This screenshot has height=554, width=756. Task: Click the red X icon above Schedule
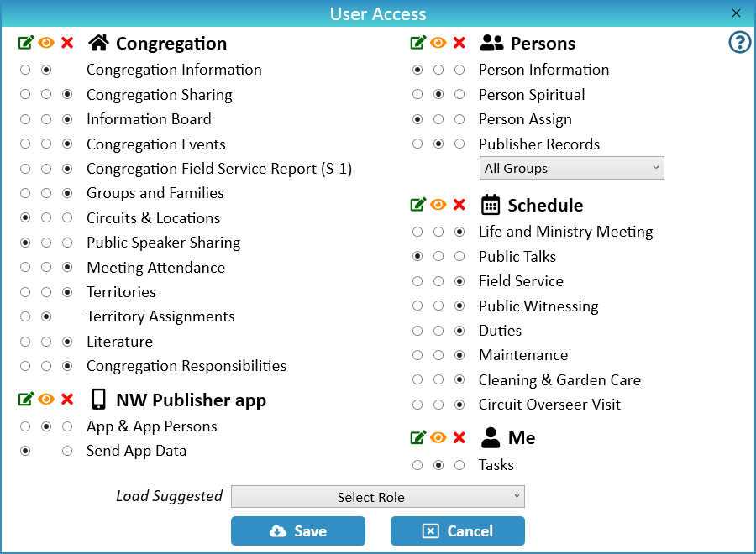(x=459, y=205)
